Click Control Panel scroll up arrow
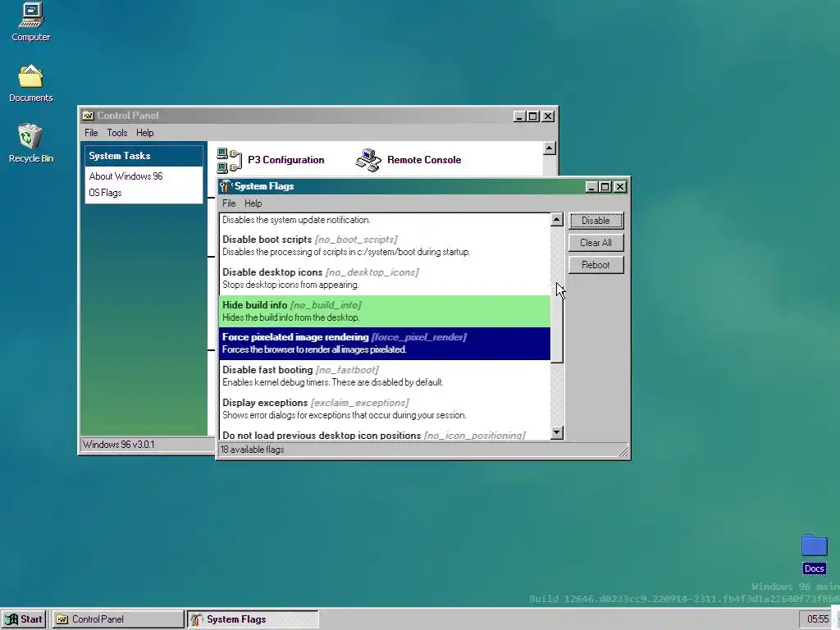The width and height of the screenshot is (840, 630). click(x=549, y=148)
